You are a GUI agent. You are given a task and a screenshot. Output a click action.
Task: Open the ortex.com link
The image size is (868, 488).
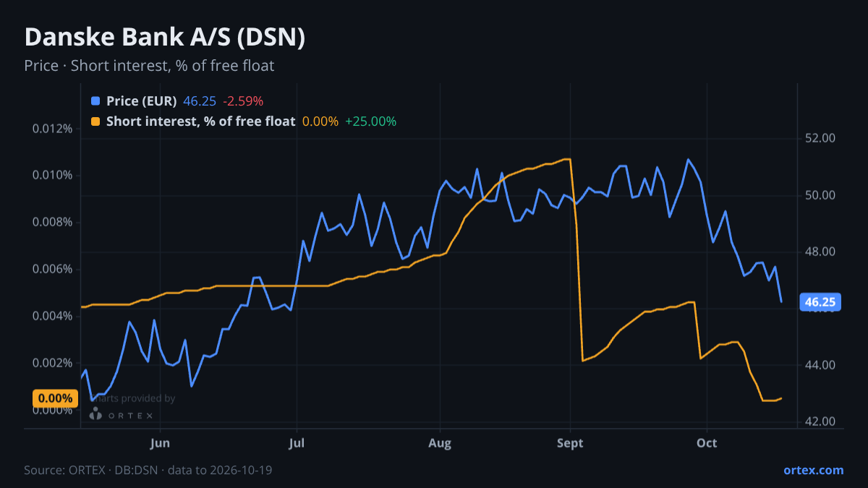pyautogui.click(x=814, y=470)
